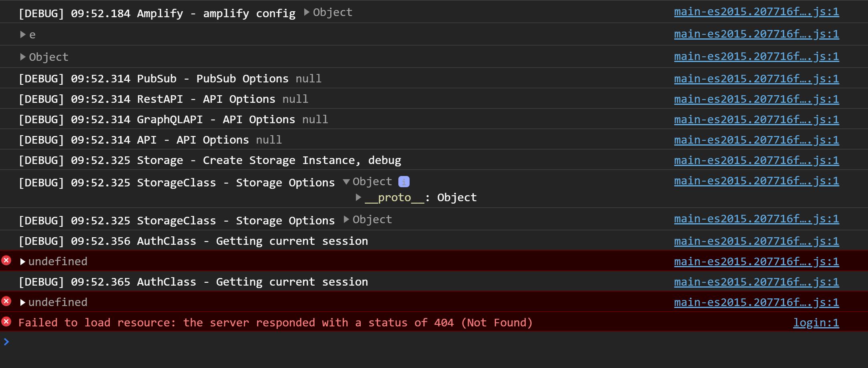This screenshot has width=868, height=368.
Task: Open source link for GraphQLAPI Options log
Action: [756, 120]
